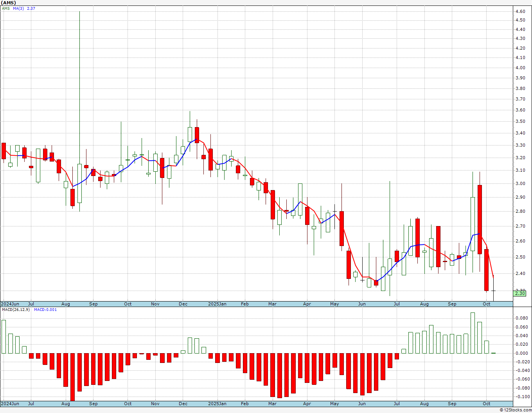Screen dimensions: 532x413
Task: Click the 3.50 price axis label
Action: [520, 122]
